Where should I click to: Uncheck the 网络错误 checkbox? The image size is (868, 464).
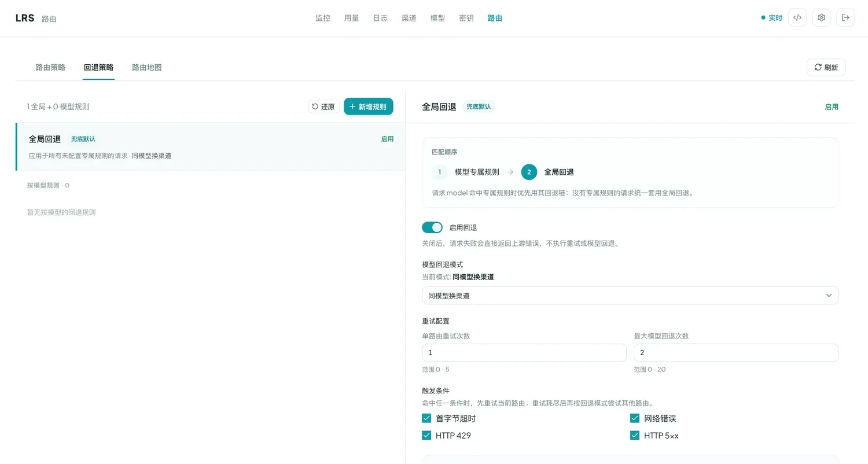(x=635, y=418)
